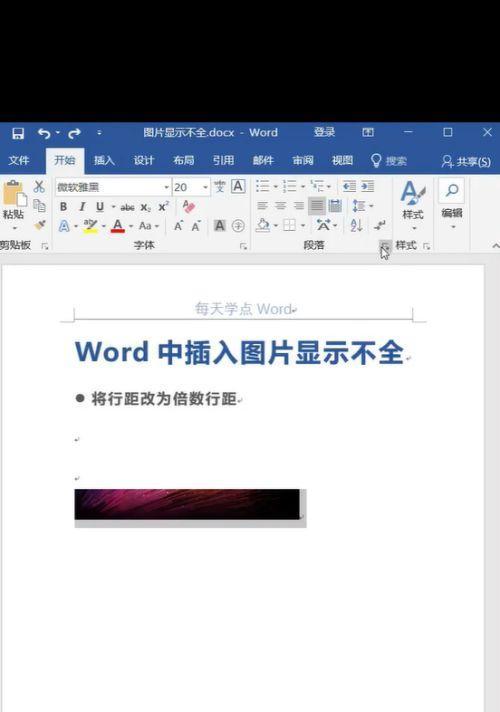Select the Format Painter brush
Screen dimensions: 500x712
(x=40, y=225)
